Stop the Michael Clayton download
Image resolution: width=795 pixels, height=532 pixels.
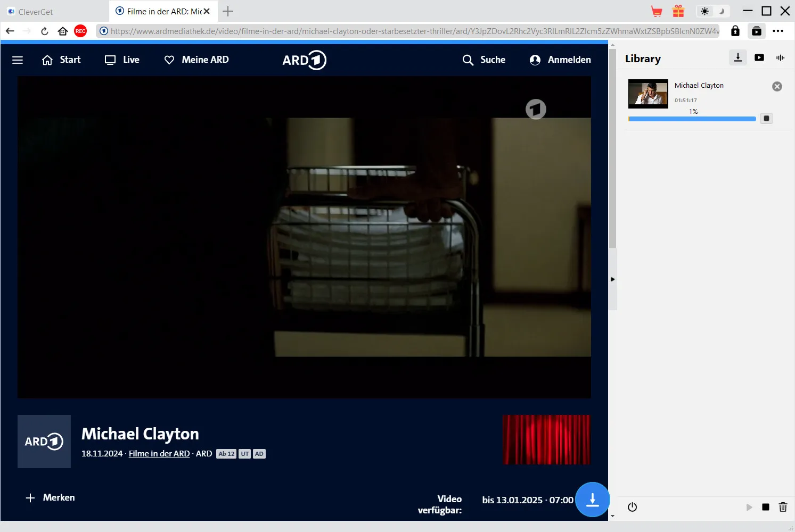click(766, 119)
